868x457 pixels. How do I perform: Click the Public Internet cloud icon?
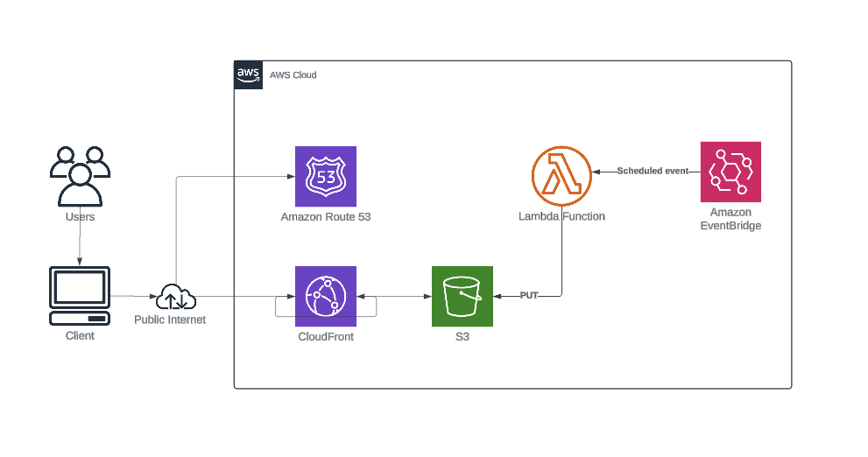(x=176, y=297)
